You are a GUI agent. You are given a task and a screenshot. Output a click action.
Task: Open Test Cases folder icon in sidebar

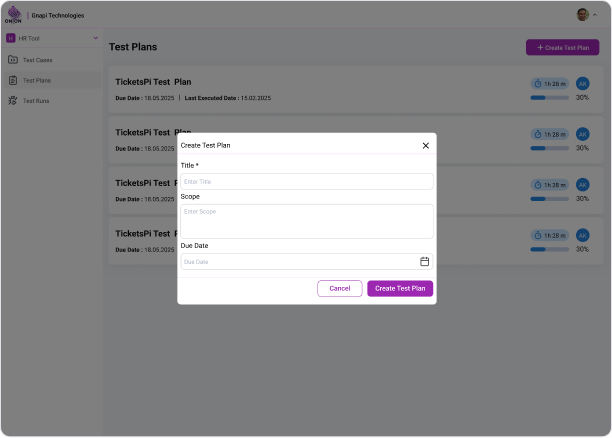coord(13,60)
